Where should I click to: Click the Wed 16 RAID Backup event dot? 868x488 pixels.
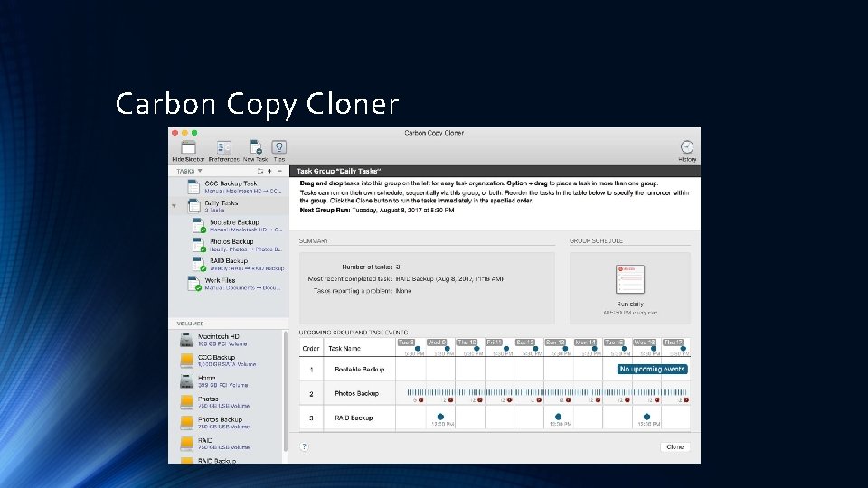tap(646, 417)
